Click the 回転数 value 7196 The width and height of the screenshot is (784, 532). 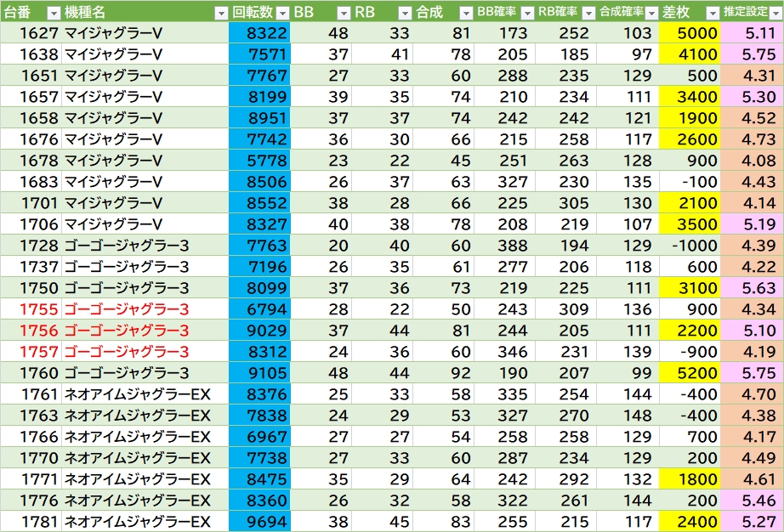pyautogui.click(x=259, y=267)
